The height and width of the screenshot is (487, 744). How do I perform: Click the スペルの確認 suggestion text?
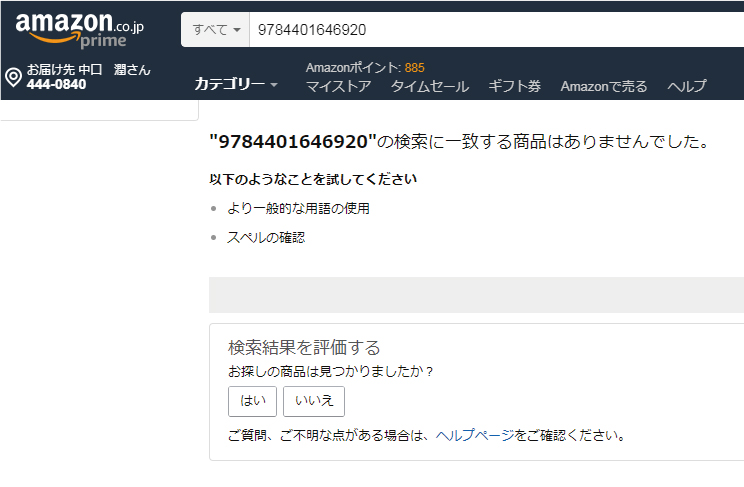pos(265,237)
